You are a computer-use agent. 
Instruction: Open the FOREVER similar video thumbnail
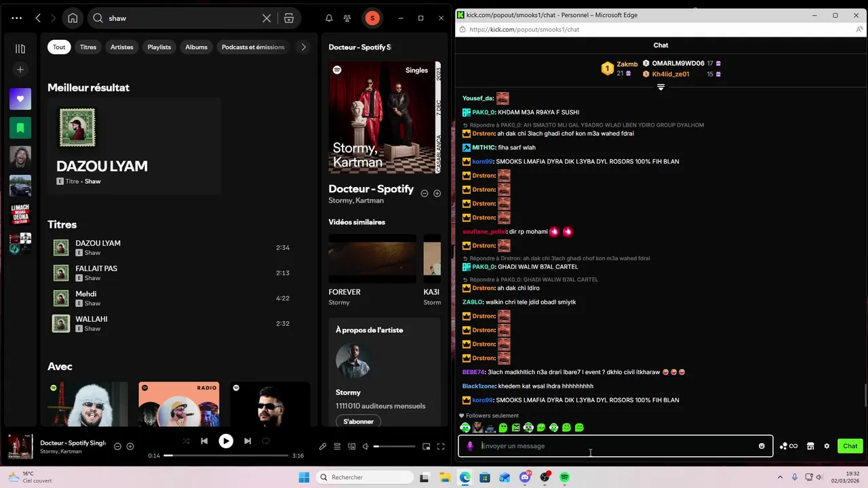[372, 258]
